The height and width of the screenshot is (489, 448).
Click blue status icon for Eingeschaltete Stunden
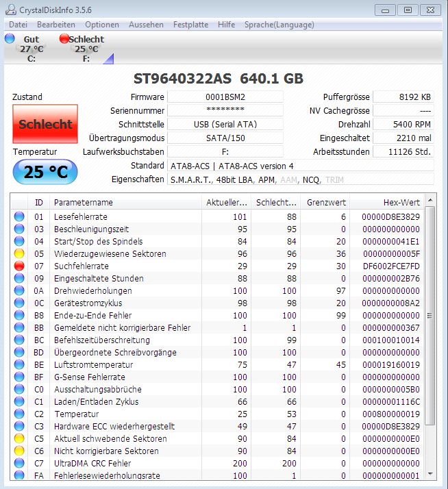(x=19, y=278)
